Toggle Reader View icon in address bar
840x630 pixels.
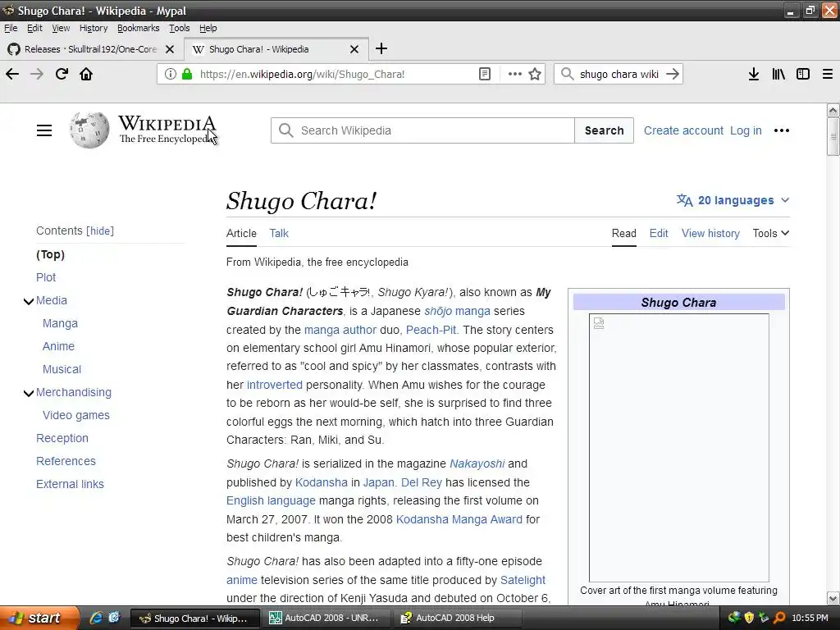click(x=485, y=74)
